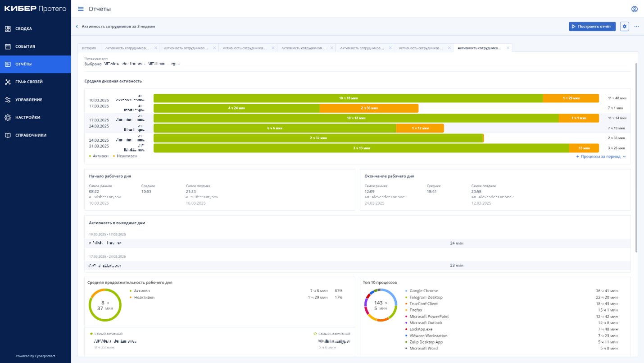Screen dimensions: 644x363
Task: Click the report settings gear button
Action: point(624,27)
